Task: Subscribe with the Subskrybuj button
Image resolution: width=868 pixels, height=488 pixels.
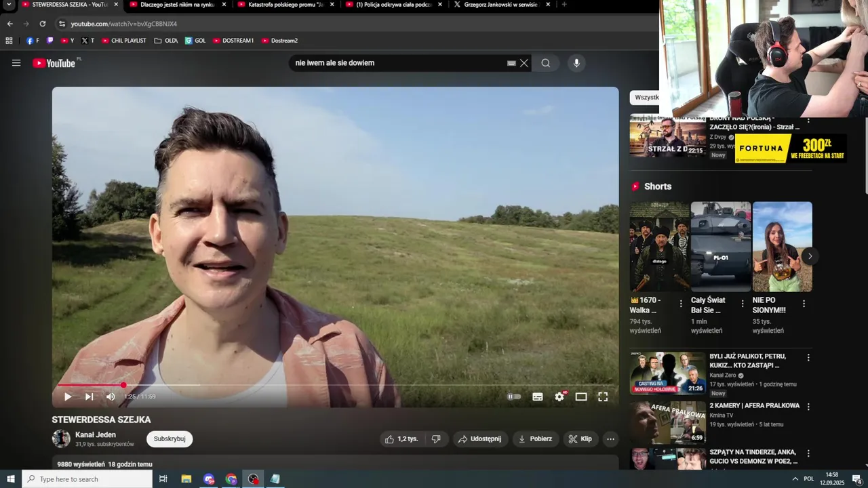Action: pyautogui.click(x=170, y=439)
